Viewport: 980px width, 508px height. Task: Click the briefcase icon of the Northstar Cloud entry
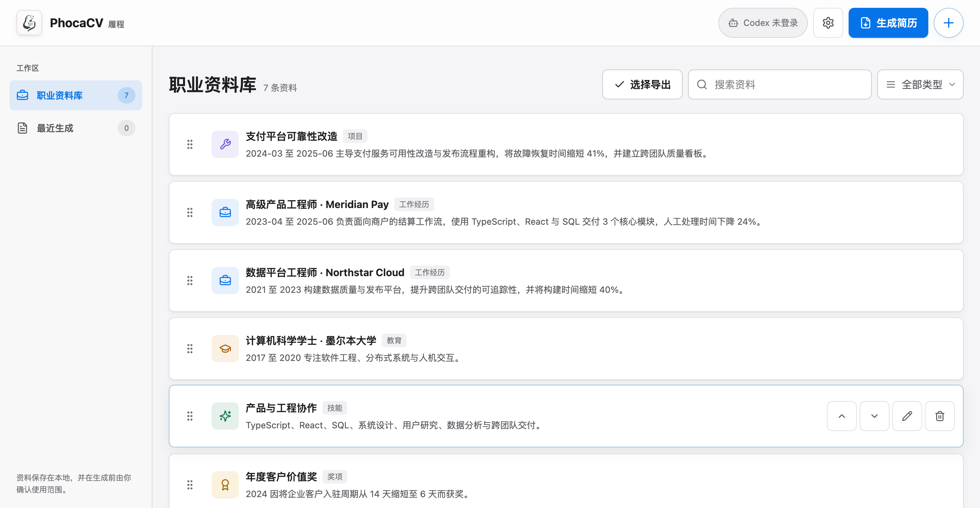point(225,281)
